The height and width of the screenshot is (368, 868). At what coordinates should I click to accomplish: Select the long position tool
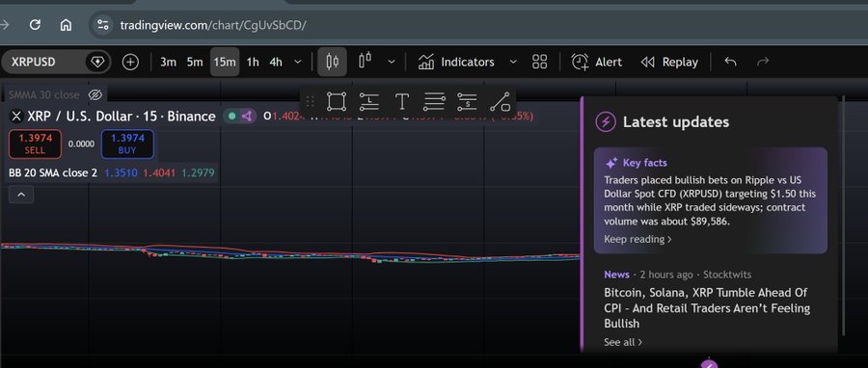[369, 102]
